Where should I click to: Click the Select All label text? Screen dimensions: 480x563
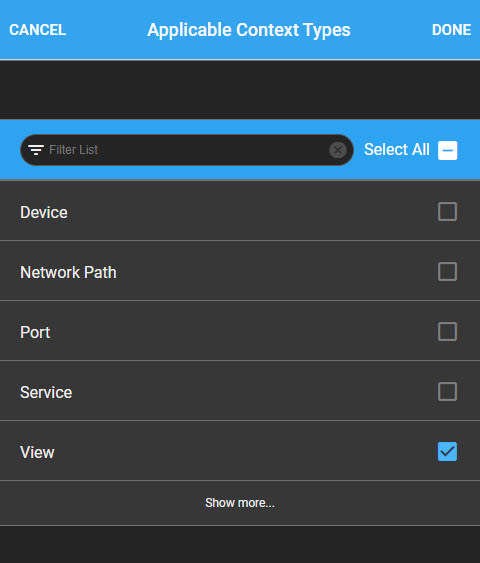(397, 150)
